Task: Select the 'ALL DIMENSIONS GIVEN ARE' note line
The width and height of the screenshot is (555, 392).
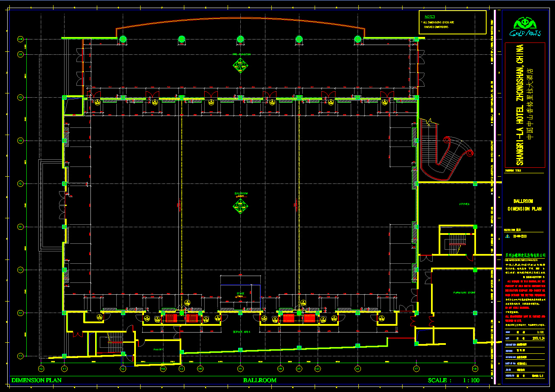Action: (x=439, y=22)
